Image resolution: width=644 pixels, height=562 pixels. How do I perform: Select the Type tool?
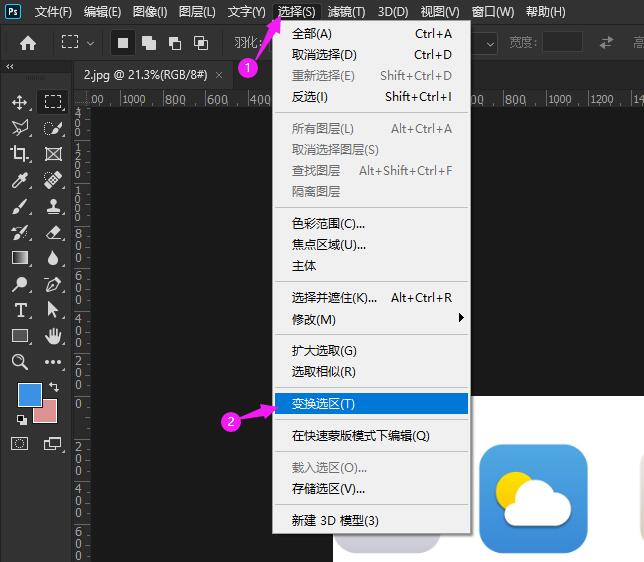(x=21, y=310)
